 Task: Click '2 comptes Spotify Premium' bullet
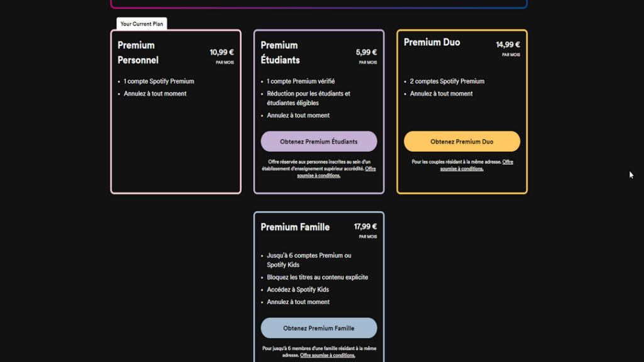(447, 81)
